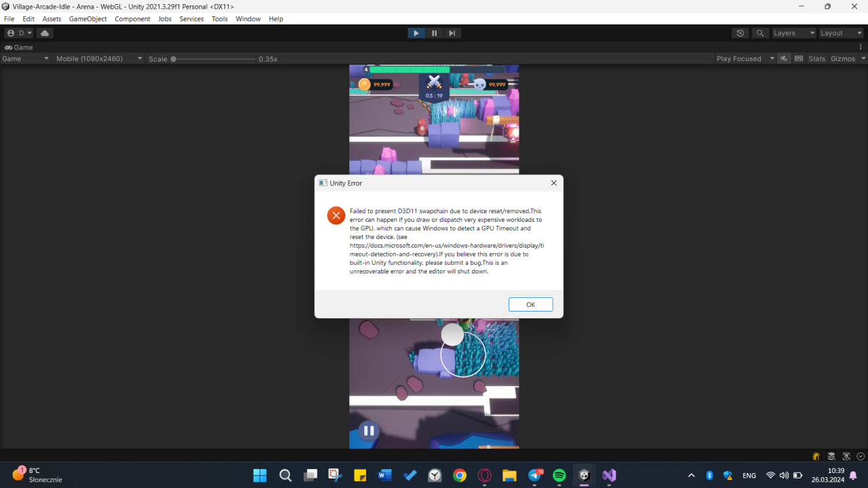Viewport: 868px width, 488px height.
Task: Open Microsoft Word from taskbar
Action: click(385, 475)
